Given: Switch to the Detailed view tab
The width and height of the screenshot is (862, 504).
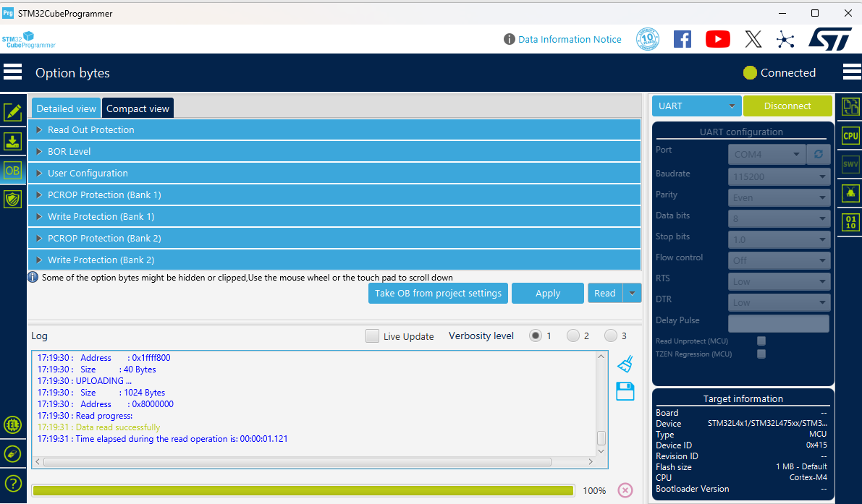Looking at the screenshot, I should [x=66, y=108].
